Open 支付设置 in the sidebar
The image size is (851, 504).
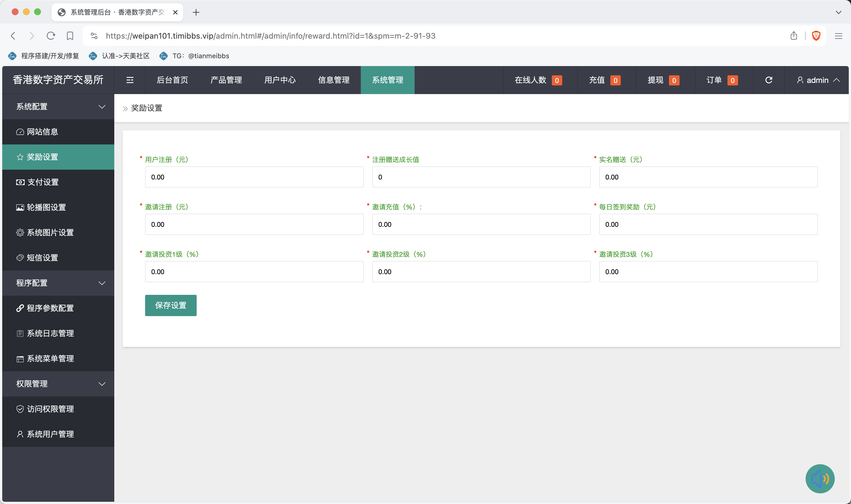(58, 182)
